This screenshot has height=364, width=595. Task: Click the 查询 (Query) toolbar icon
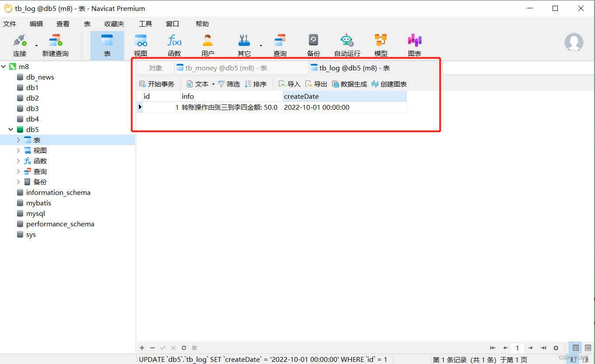[x=280, y=45]
